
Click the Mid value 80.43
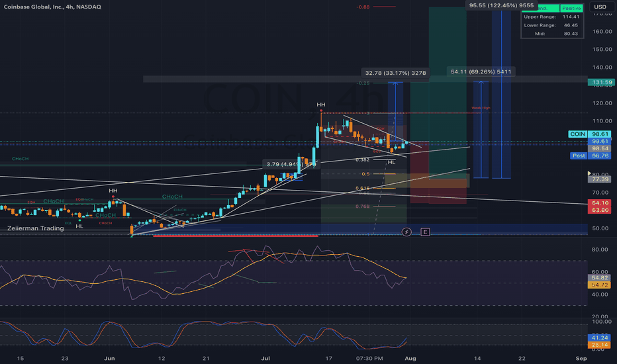(571, 34)
